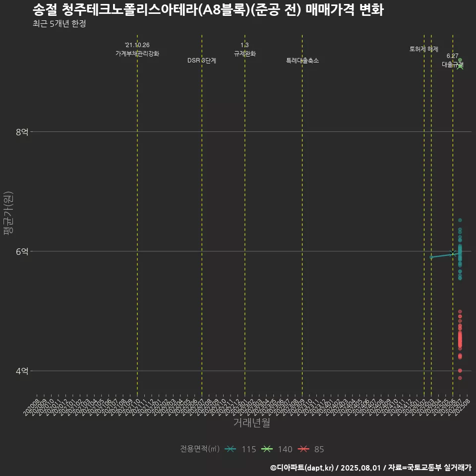Click the subtitle 최근 5개년 한정
The height and width of the screenshot is (476, 476).
point(59,24)
